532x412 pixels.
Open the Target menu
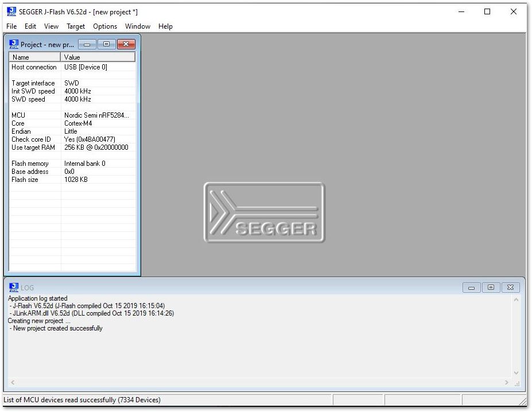[76, 26]
